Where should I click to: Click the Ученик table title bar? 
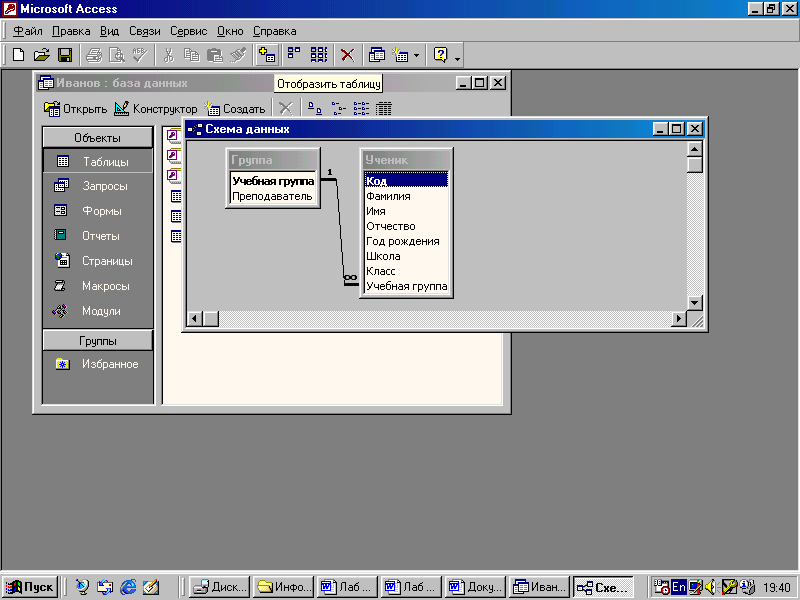click(406, 160)
